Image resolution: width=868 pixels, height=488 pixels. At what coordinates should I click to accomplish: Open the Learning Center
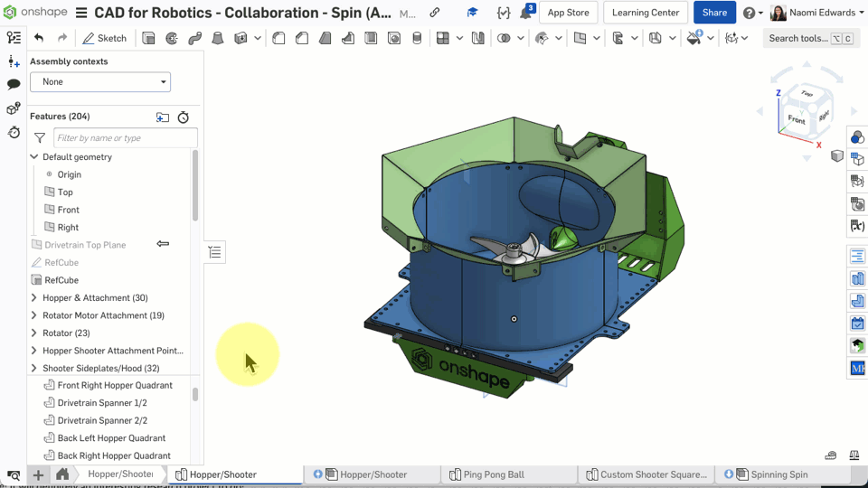coord(646,13)
